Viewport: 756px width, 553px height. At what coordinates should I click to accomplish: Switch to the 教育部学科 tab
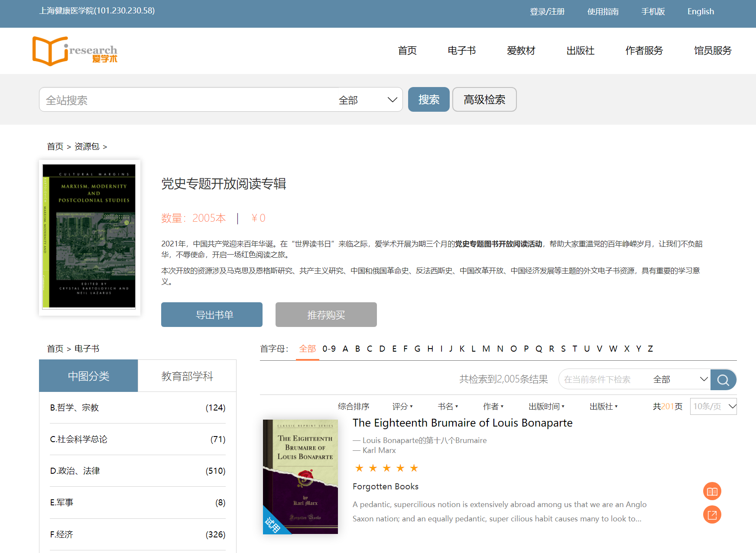pos(187,376)
